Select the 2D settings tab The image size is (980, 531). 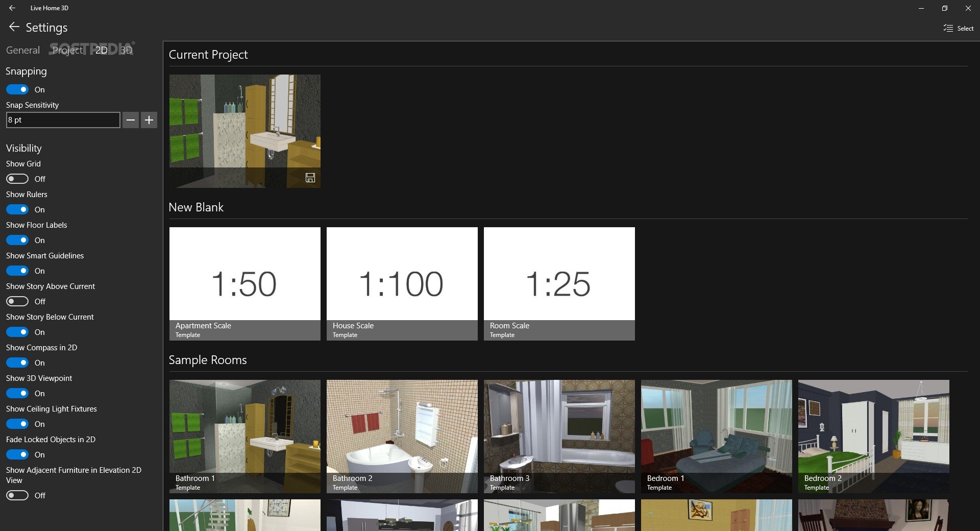[x=101, y=50]
